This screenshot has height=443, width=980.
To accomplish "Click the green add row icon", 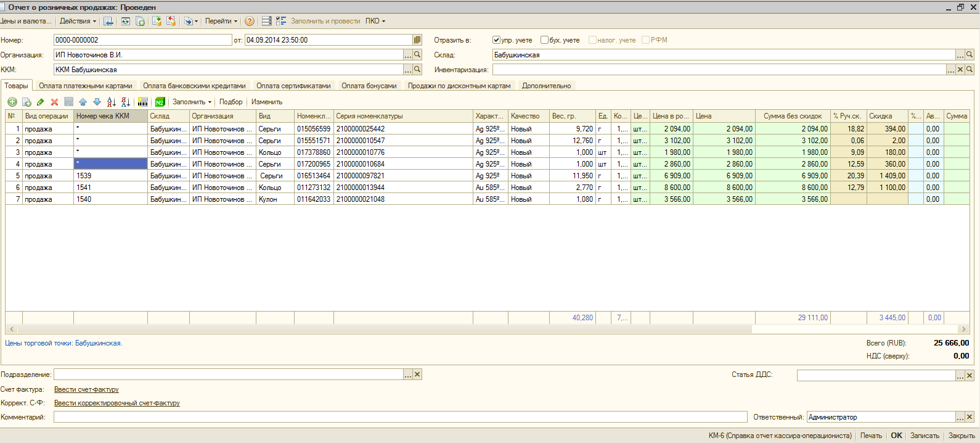I will click(12, 102).
